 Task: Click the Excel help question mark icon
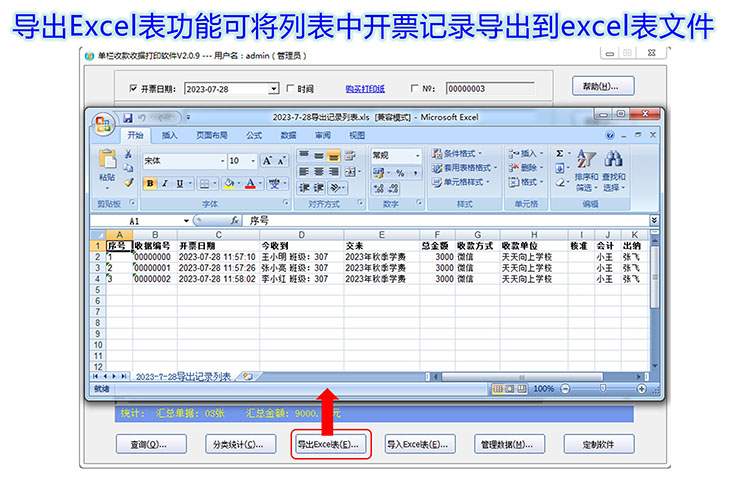(x=610, y=135)
